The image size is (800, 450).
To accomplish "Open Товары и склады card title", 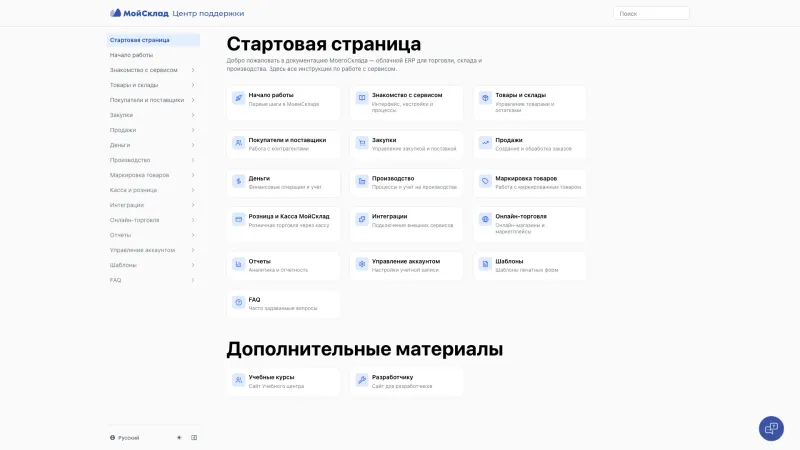I will click(x=520, y=95).
